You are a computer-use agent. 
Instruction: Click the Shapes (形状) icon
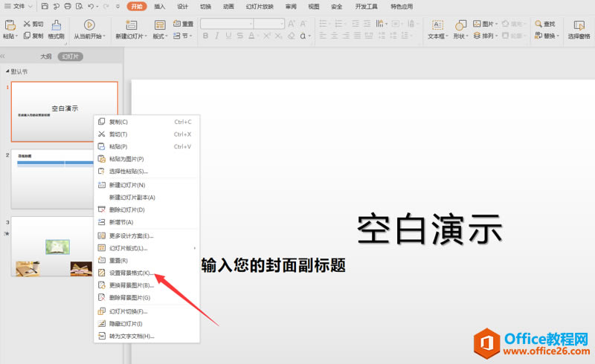(460, 24)
